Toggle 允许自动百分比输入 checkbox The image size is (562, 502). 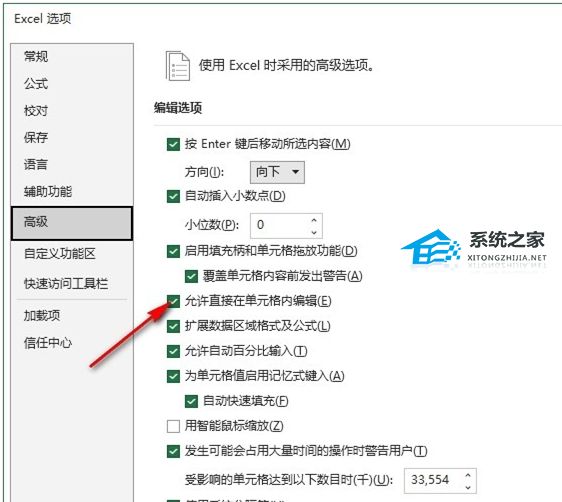(173, 352)
